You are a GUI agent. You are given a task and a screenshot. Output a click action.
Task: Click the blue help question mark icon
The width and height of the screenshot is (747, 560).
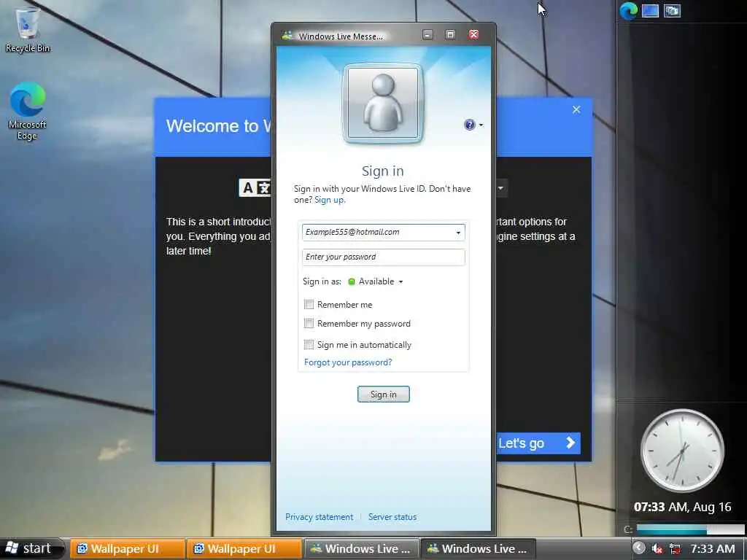pos(469,125)
